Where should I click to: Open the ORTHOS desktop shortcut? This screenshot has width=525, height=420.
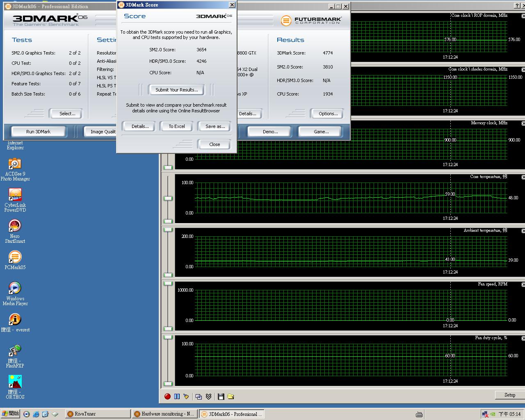coord(15,387)
